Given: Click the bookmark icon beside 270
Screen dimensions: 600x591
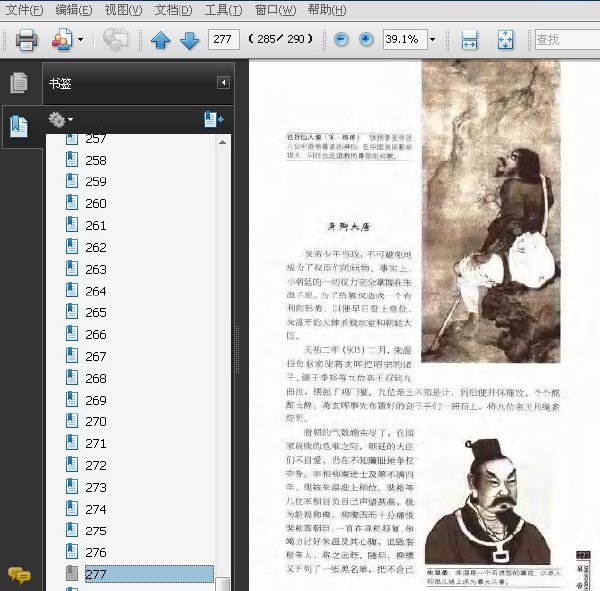Looking at the screenshot, I should click(72, 421).
